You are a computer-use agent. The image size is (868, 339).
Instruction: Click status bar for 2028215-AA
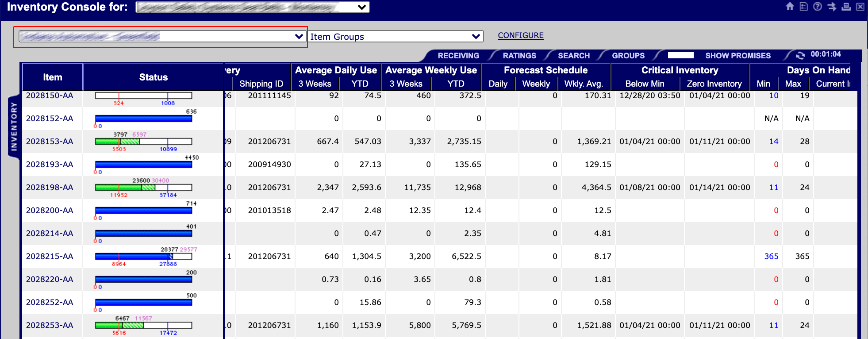(x=144, y=256)
